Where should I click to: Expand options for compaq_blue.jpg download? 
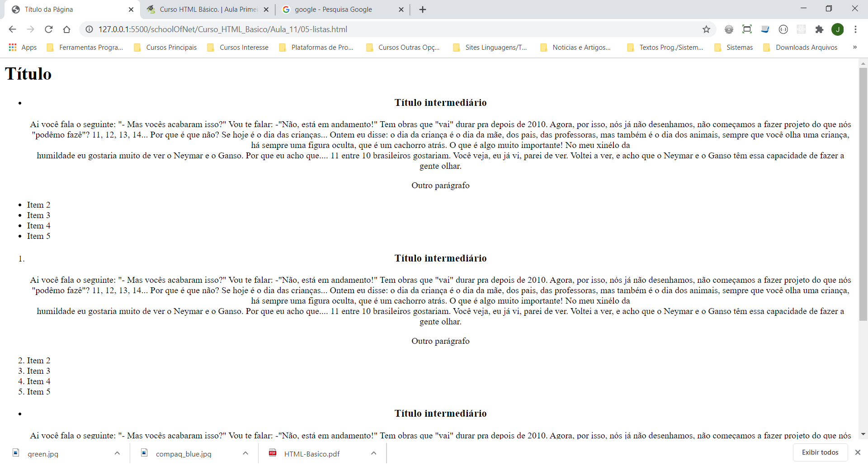245,453
